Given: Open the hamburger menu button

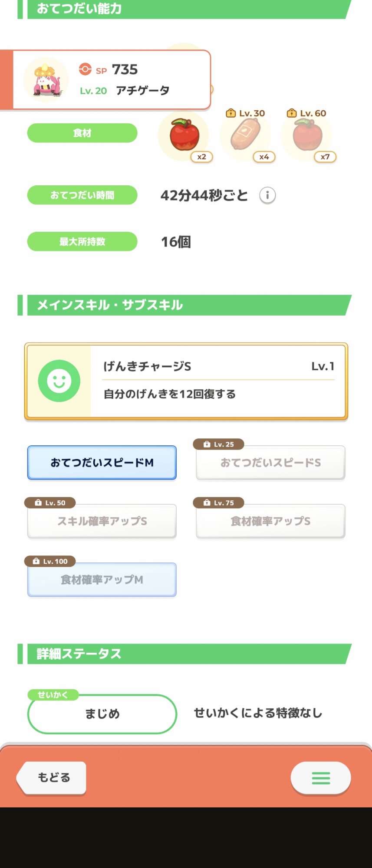Looking at the screenshot, I should pos(321,778).
